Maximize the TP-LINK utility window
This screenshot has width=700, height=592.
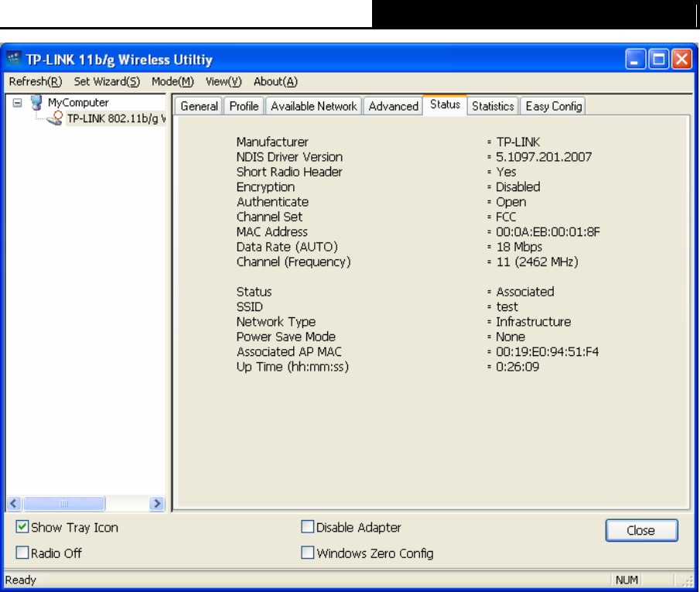658,59
